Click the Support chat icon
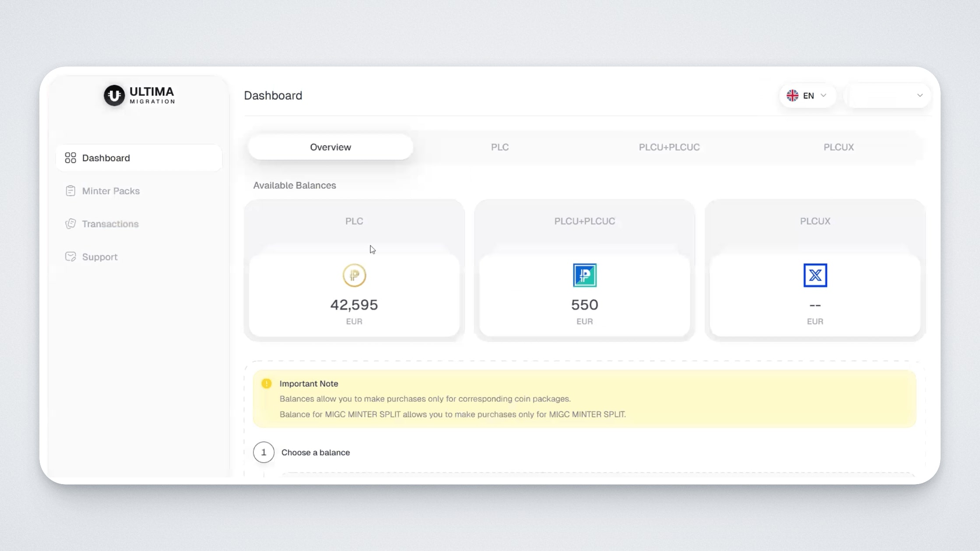The height and width of the screenshot is (551, 980). point(70,256)
